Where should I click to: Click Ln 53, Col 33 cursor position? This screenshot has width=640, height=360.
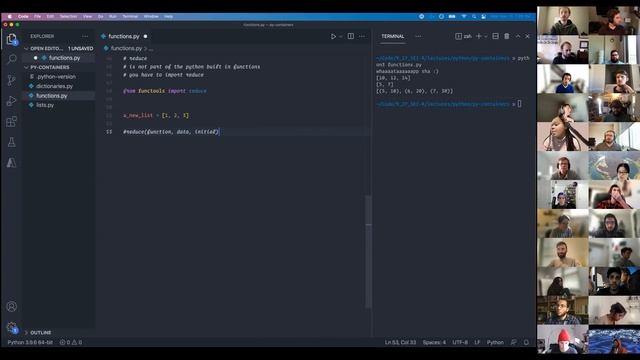[x=400, y=342]
